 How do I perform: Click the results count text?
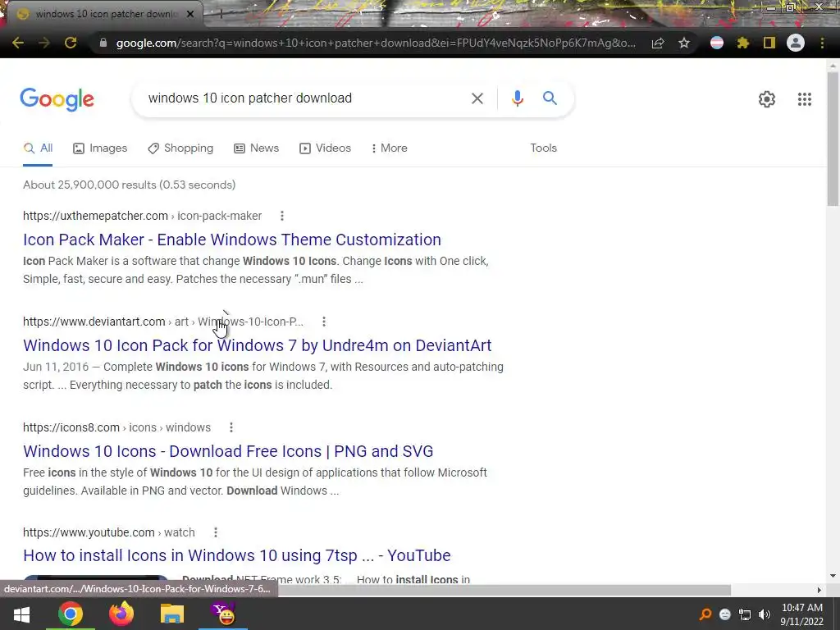(x=129, y=185)
